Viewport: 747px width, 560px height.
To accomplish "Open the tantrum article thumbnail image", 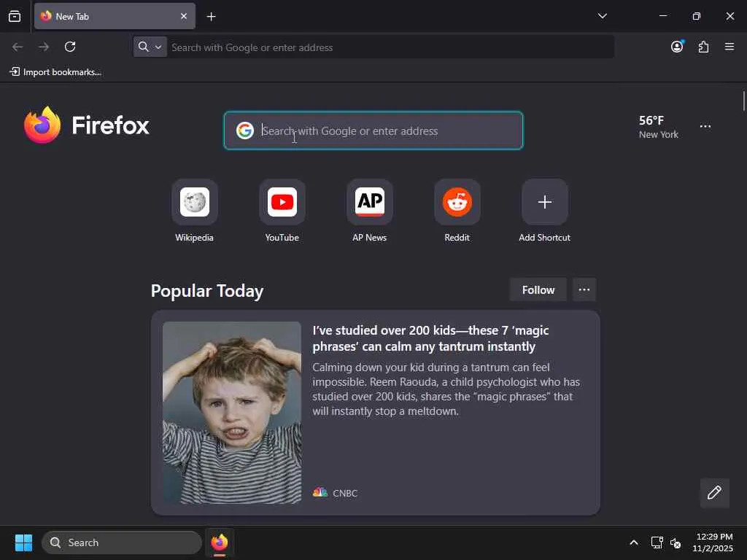I will click(231, 413).
